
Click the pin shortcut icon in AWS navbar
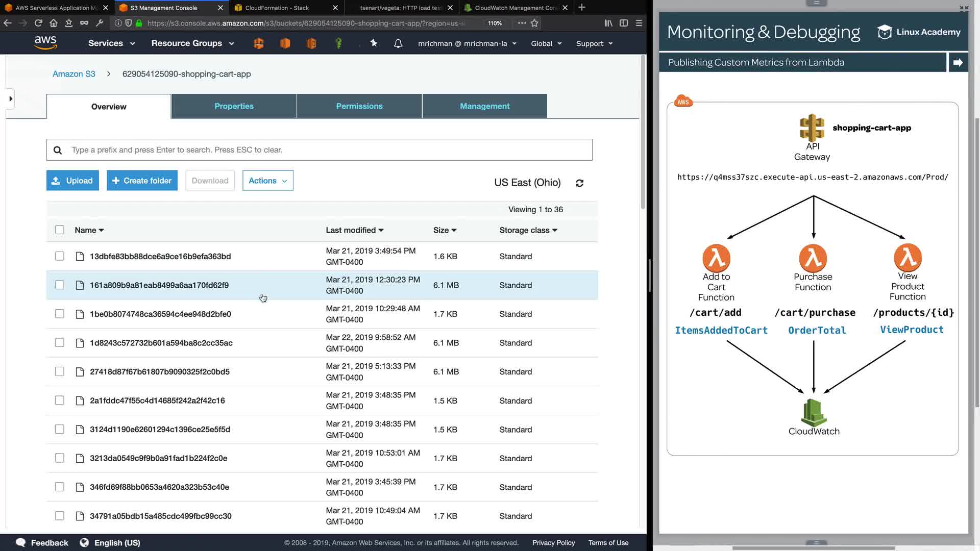pyautogui.click(x=374, y=43)
